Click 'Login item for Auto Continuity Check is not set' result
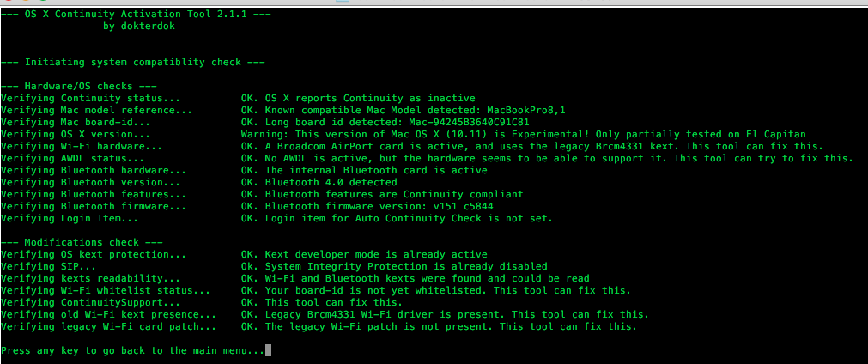Image resolution: width=868 pixels, height=364 pixels. (x=397, y=218)
